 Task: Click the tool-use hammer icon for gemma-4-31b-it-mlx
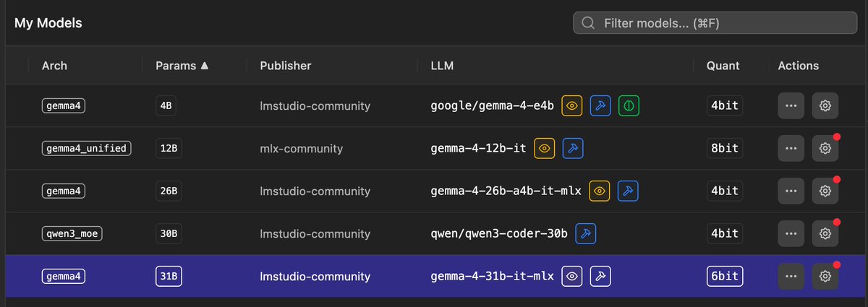601,276
